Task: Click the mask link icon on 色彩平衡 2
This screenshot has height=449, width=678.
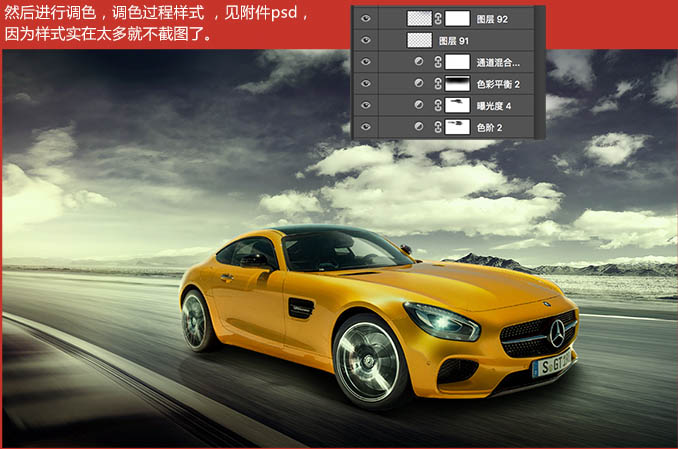Action: click(x=438, y=83)
